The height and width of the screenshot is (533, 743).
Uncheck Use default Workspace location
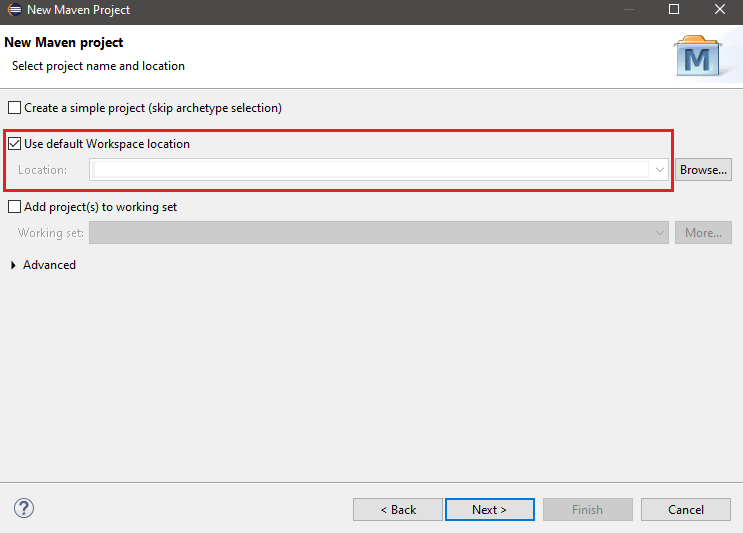tap(14, 144)
